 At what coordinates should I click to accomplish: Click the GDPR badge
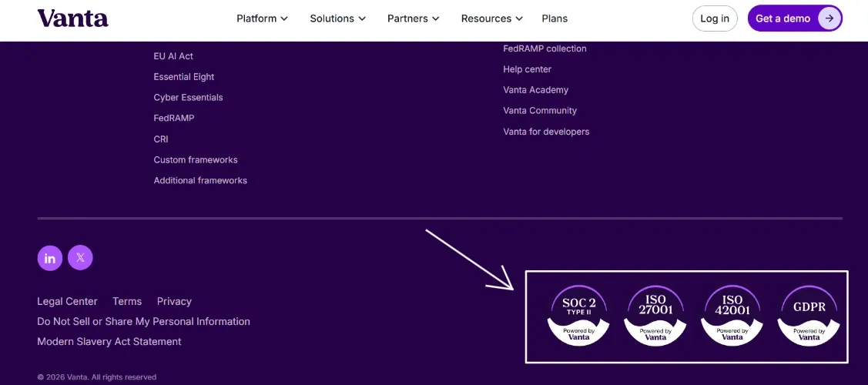point(809,316)
